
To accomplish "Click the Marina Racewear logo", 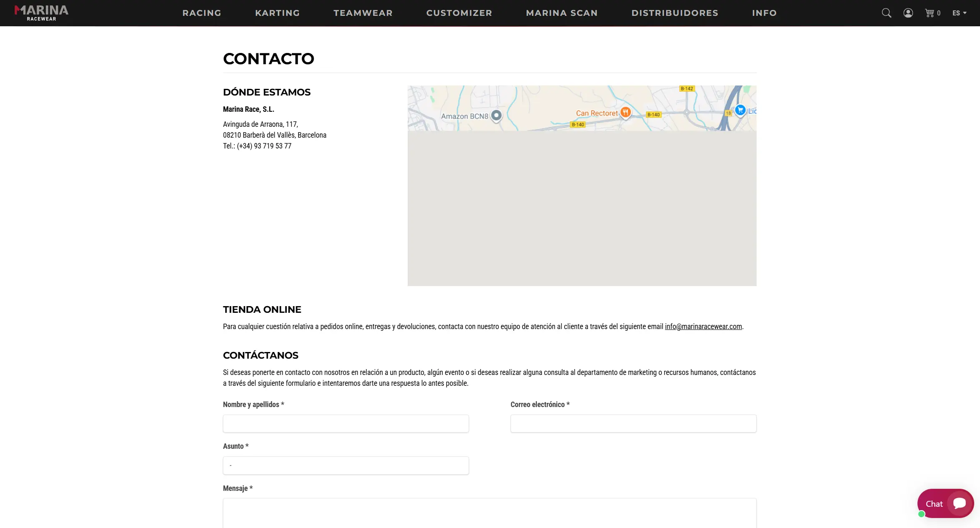I will click(x=41, y=13).
